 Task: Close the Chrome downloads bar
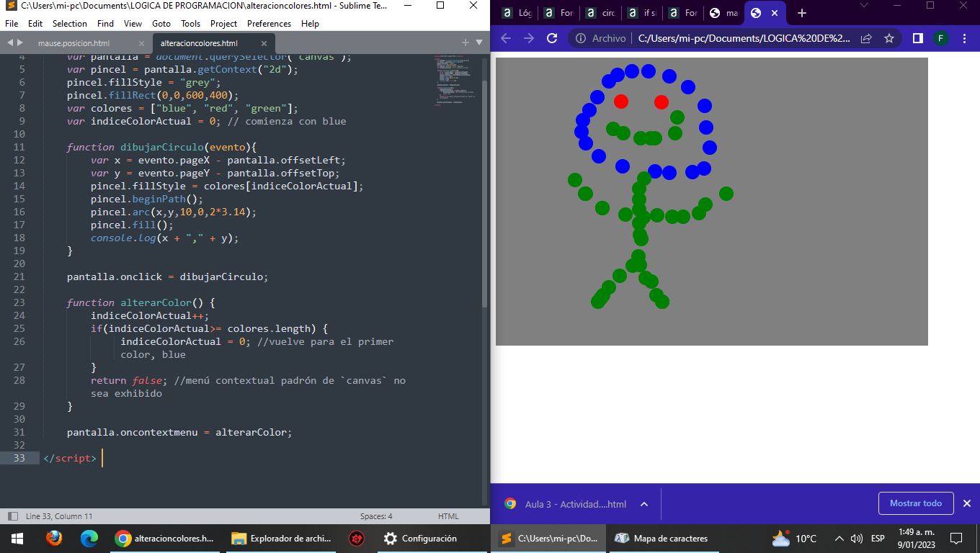pyautogui.click(x=967, y=503)
